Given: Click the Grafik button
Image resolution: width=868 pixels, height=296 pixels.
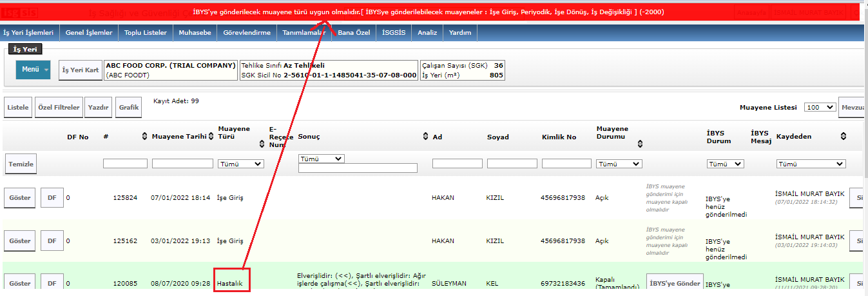Looking at the screenshot, I should pos(129,108).
